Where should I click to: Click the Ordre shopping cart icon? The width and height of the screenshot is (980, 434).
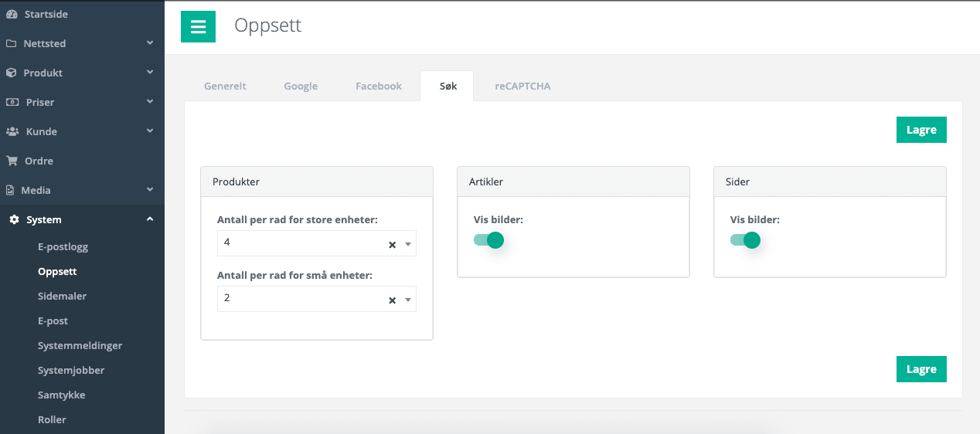click(12, 161)
